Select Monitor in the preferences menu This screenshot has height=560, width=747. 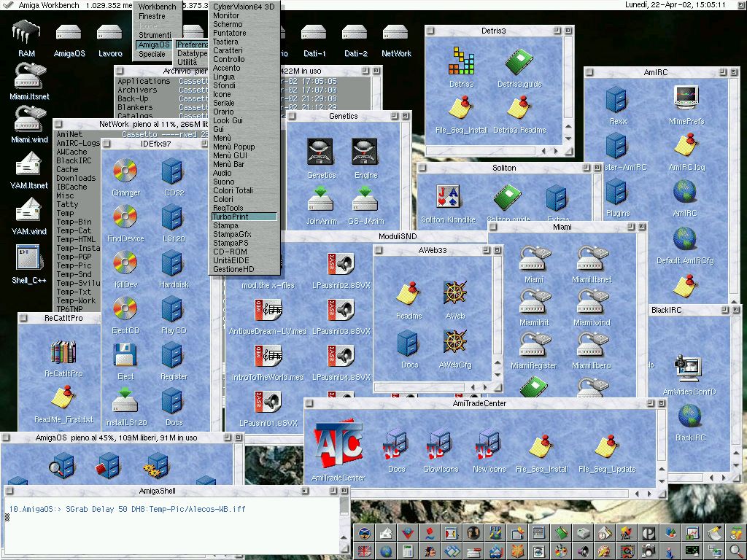tap(226, 15)
